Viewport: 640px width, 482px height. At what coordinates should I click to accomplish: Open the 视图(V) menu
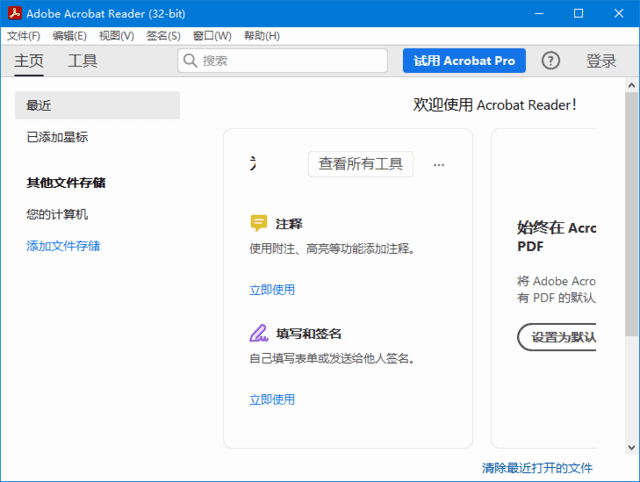[x=116, y=36]
